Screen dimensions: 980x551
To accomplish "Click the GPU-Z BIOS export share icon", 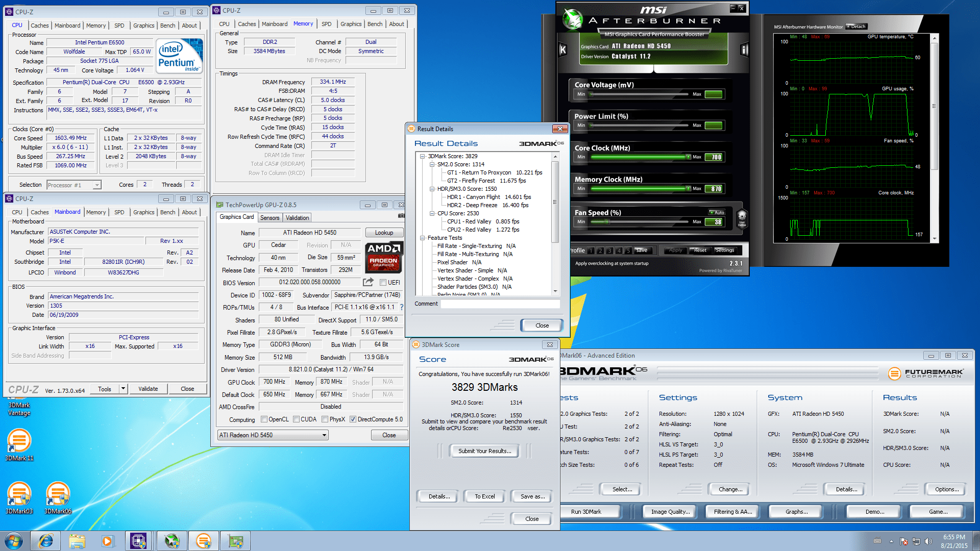I will 368,282.
